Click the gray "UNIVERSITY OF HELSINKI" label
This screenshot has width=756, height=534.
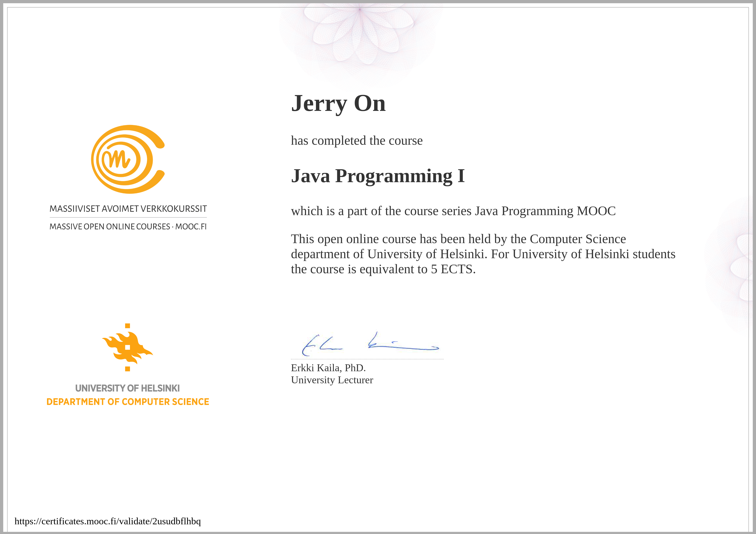pyautogui.click(x=127, y=388)
